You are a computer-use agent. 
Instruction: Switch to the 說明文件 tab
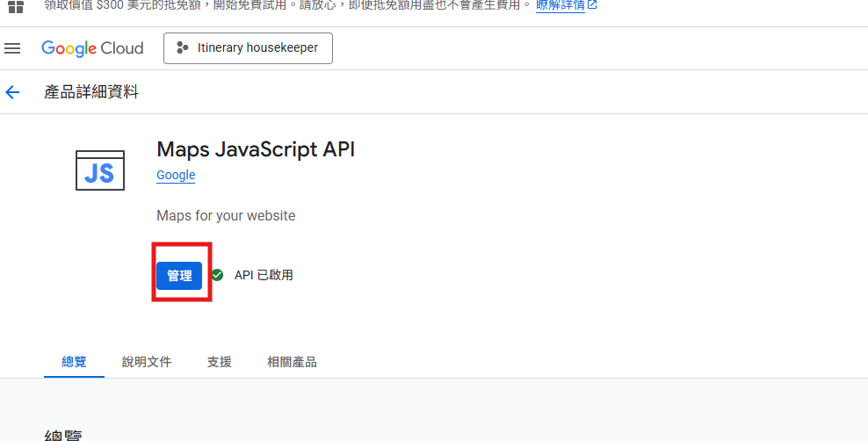coord(147,363)
